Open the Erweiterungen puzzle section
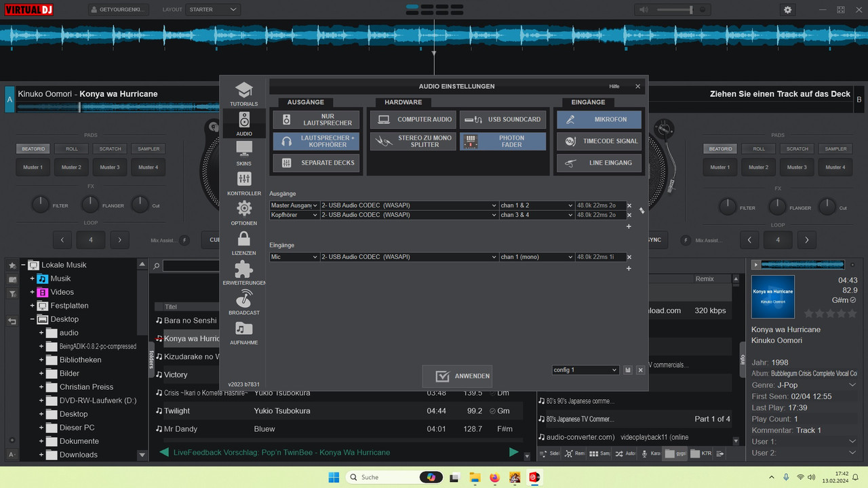The image size is (868, 488). tap(243, 273)
